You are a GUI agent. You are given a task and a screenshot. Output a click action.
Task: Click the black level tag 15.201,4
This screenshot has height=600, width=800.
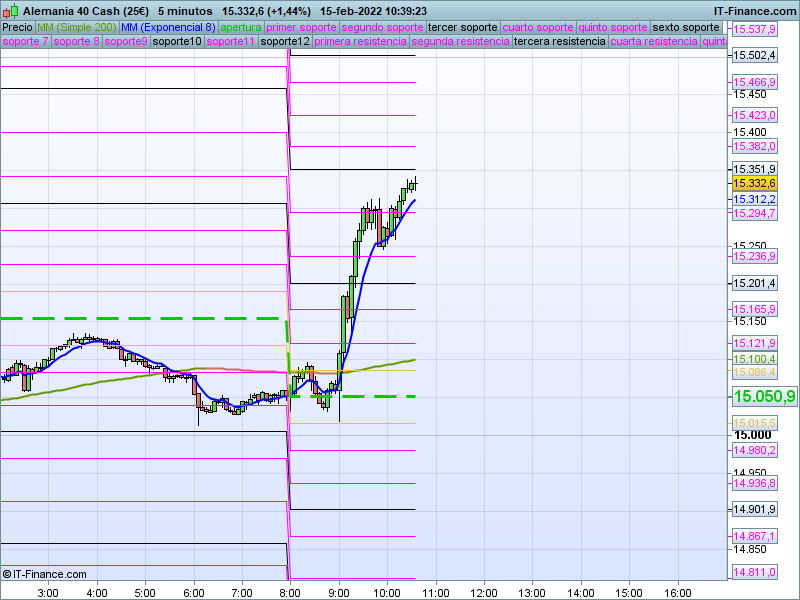(754, 283)
